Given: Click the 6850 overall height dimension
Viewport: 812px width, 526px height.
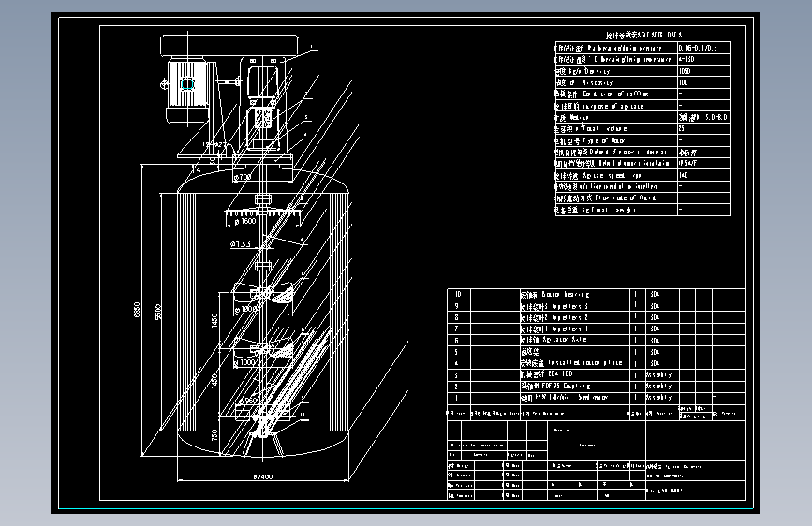Looking at the screenshot, I should (x=138, y=310).
